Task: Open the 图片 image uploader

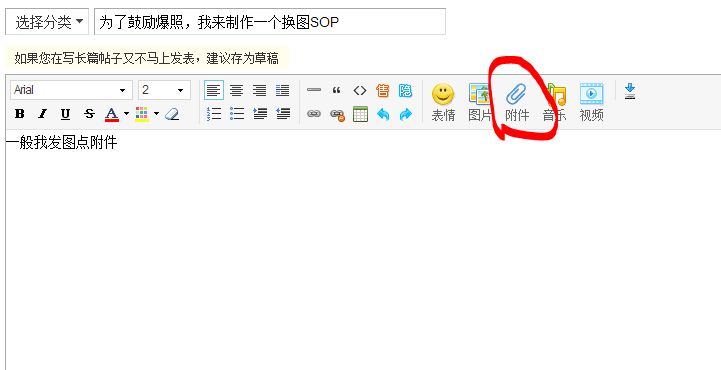Action: 480,102
